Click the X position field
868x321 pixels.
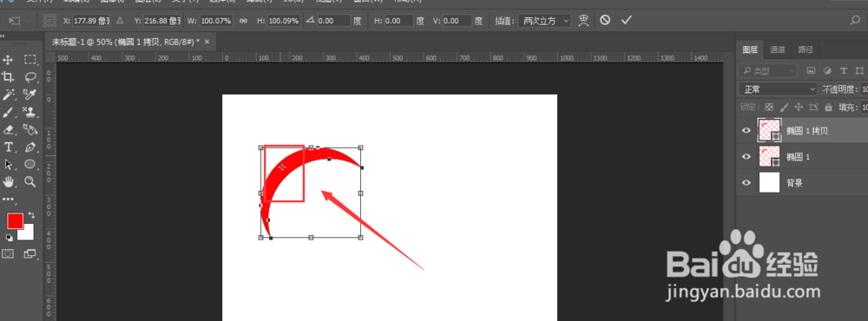click(x=91, y=21)
